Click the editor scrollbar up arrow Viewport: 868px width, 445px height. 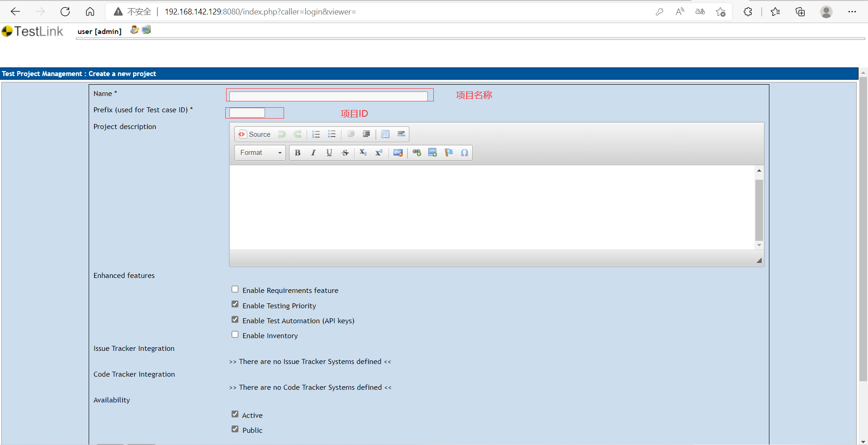pyautogui.click(x=759, y=171)
